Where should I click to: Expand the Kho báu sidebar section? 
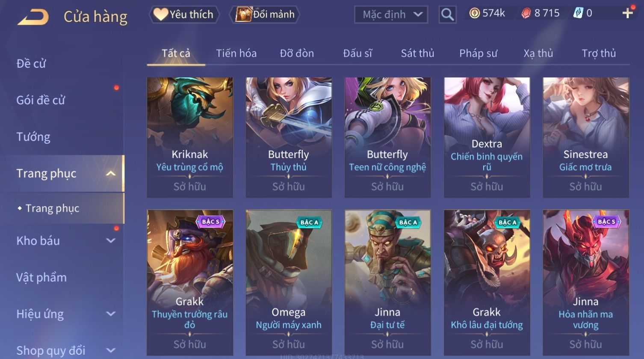pyautogui.click(x=111, y=240)
